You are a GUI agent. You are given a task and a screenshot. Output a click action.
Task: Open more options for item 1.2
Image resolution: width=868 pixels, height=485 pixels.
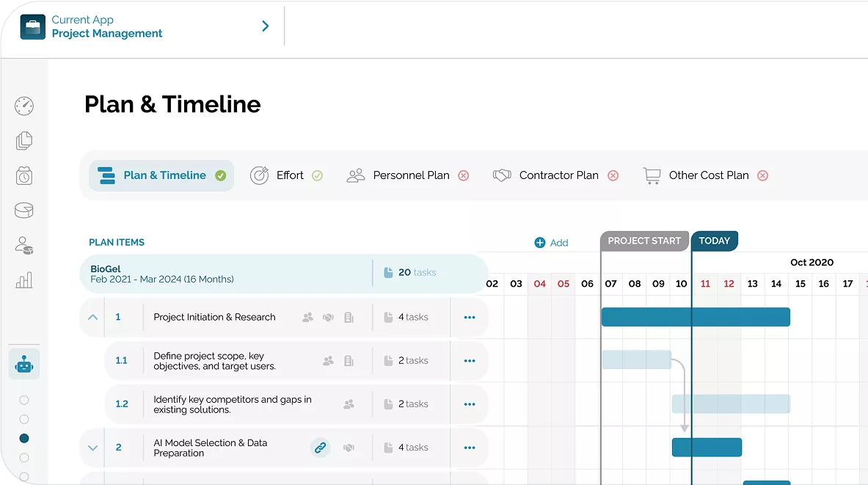click(470, 404)
